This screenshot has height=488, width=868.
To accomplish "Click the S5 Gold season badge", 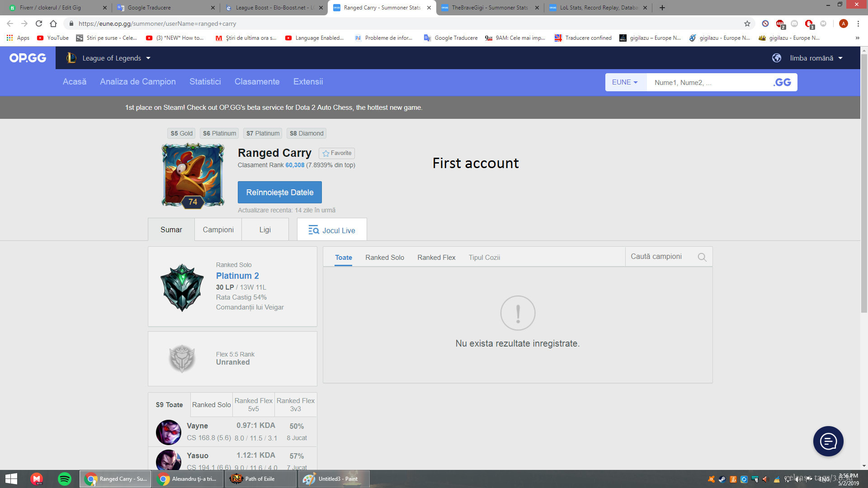I will [181, 133].
